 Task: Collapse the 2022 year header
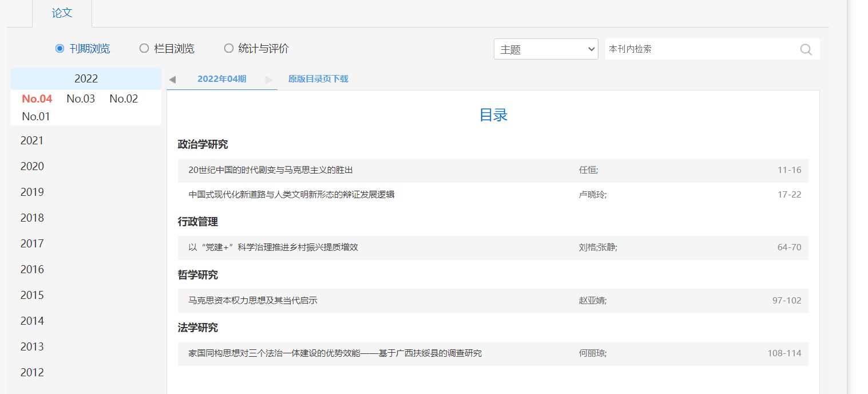coord(86,79)
